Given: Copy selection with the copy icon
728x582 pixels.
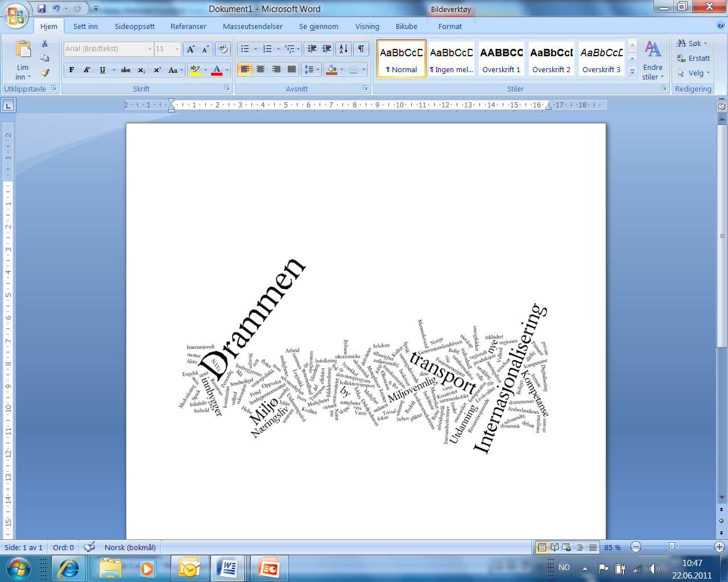Looking at the screenshot, I should pos(45,58).
